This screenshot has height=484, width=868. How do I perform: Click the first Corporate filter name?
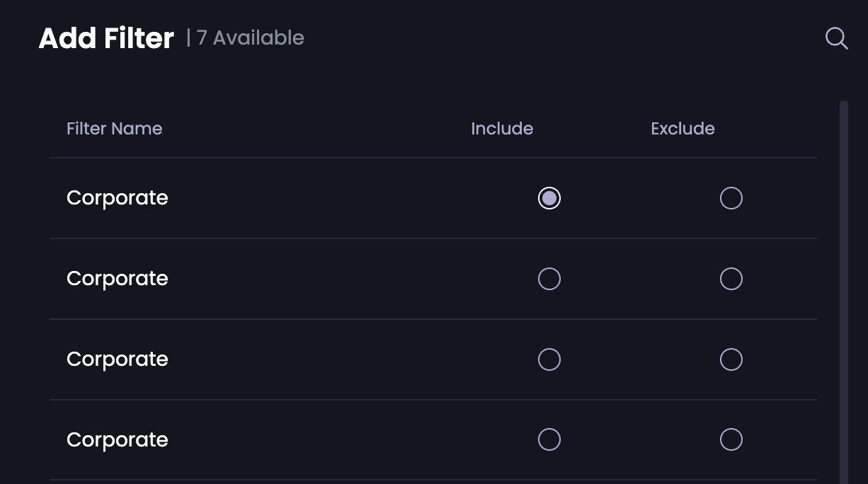[x=118, y=198]
